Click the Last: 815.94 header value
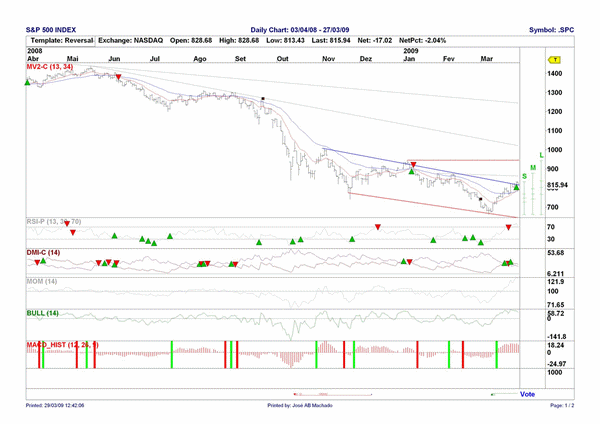 [331, 41]
